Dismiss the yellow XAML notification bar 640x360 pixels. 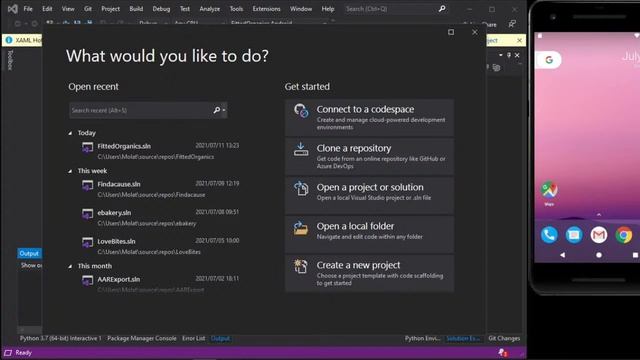point(519,40)
